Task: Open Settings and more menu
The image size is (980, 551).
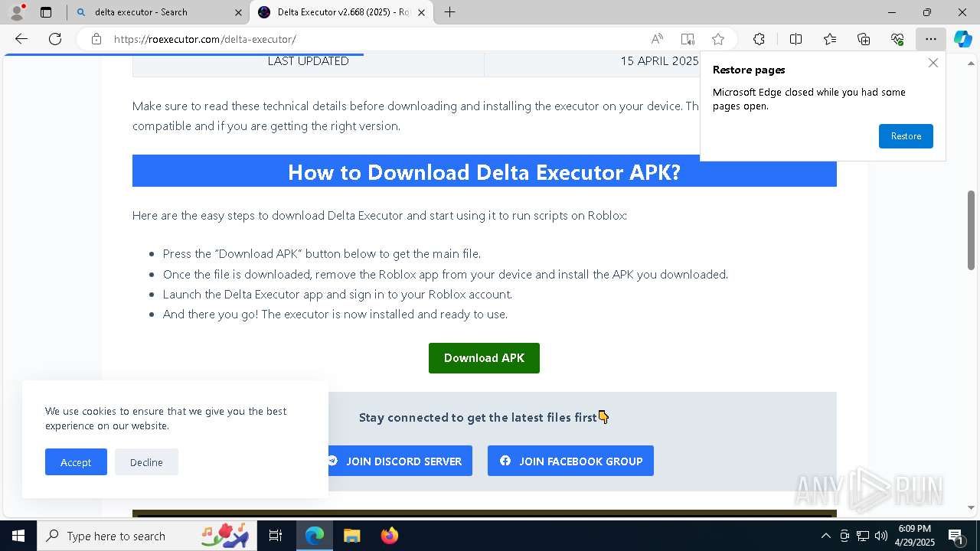Action: point(931,39)
